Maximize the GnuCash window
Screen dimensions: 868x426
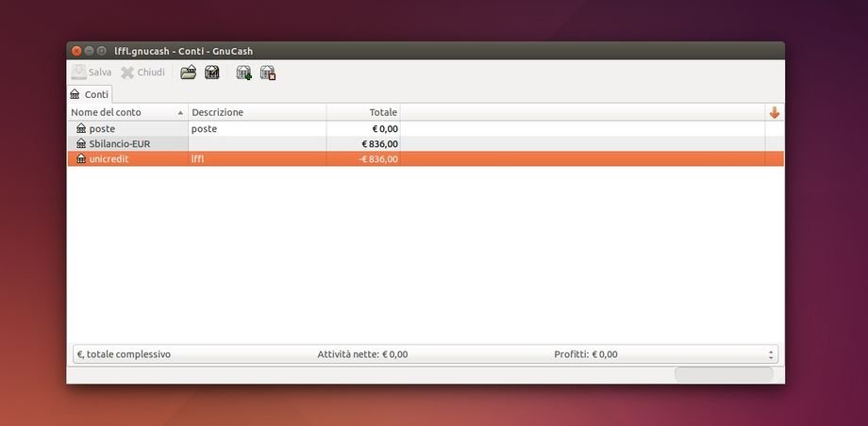(102, 51)
